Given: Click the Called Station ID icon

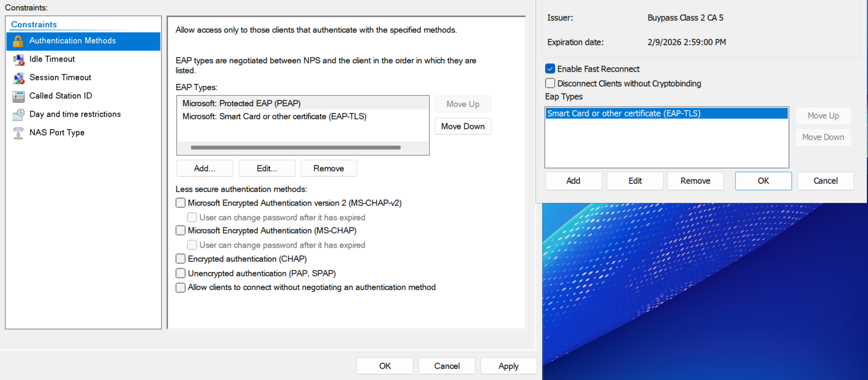Looking at the screenshot, I should click(18, 96).
